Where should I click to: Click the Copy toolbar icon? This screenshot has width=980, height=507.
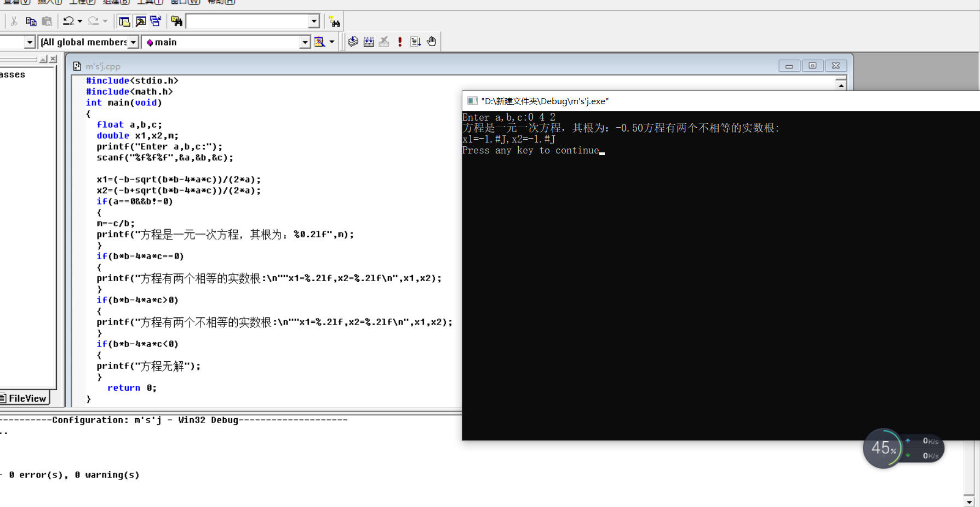pyautogui.click(x=31, y=21)
